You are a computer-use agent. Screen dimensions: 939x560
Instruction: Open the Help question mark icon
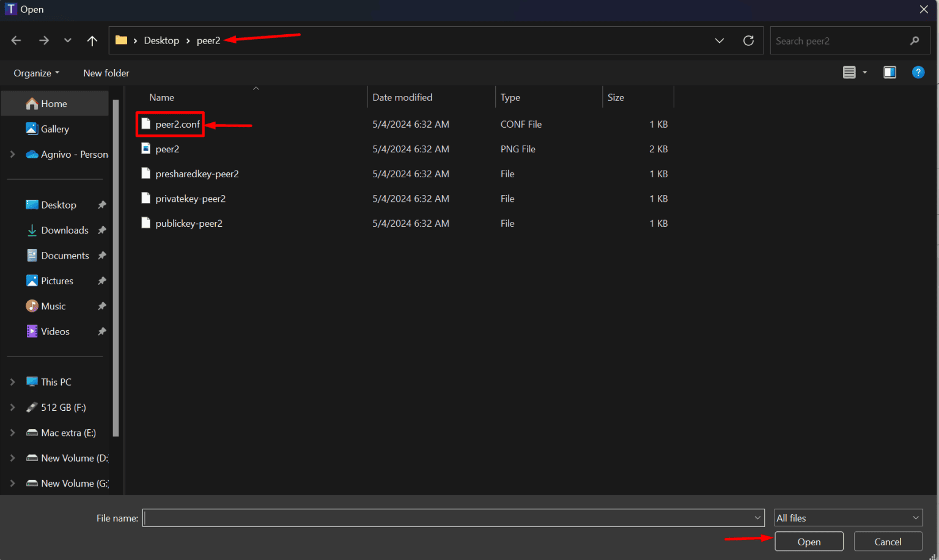coord(918,72)
